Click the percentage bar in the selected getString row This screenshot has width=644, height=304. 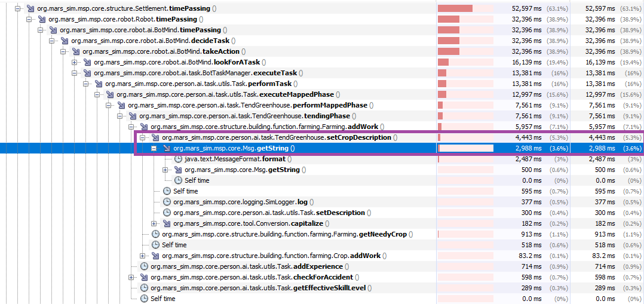coord(465,148)
